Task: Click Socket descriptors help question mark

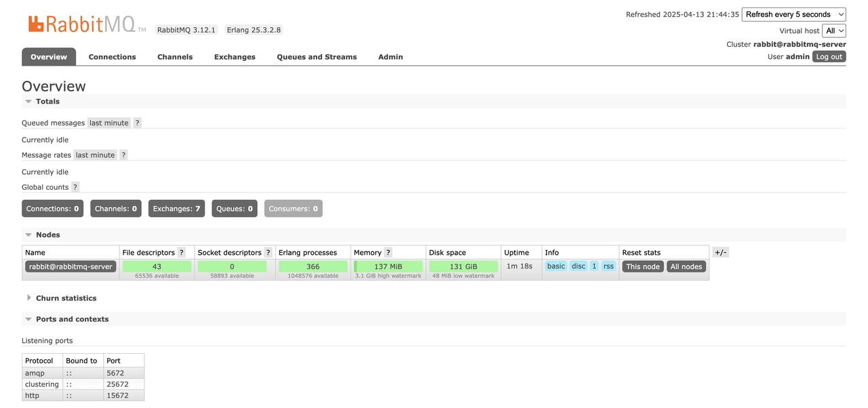Action: (x=269, y=253)
